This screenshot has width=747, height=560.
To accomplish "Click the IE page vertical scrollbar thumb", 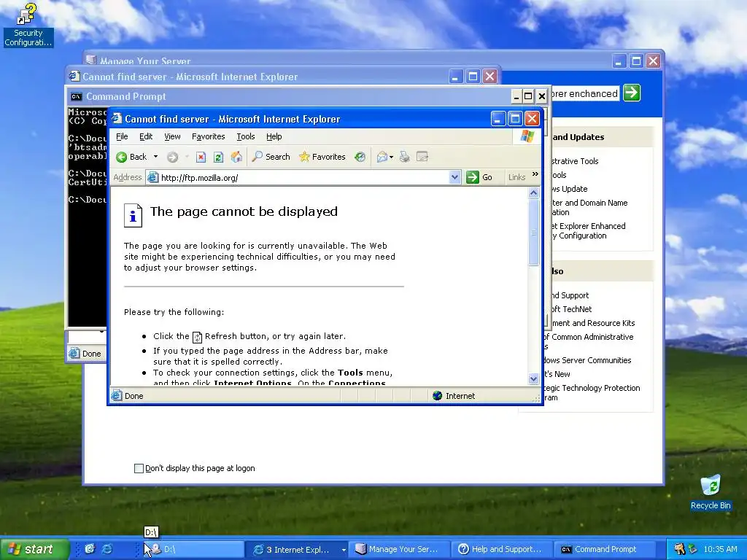I will pos(533,233).
